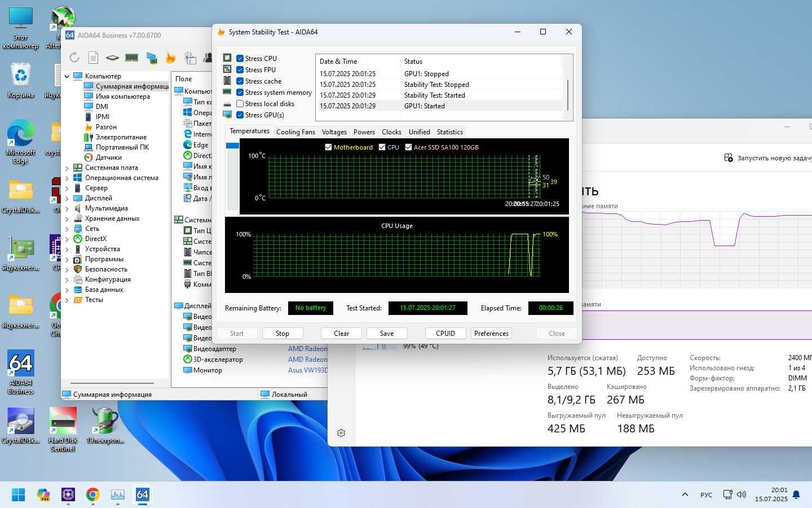Click Запустить новую задачу in Task Manager
Viewport: 812px width, 508px height.
[767, 158]
